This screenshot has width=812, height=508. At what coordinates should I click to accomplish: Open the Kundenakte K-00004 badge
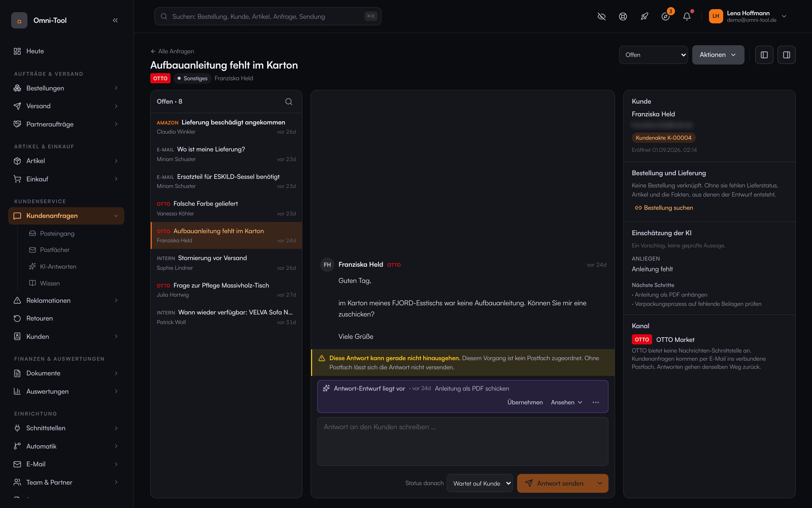coord(663,138)
